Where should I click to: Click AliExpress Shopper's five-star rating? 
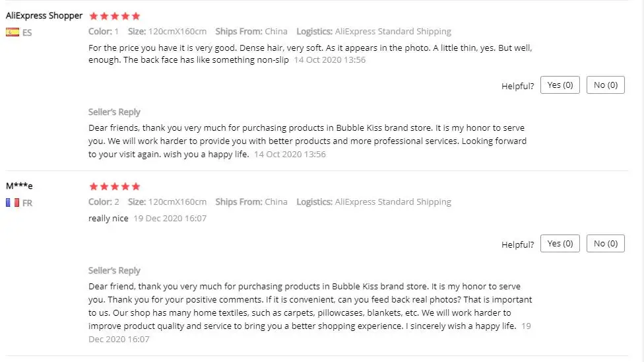[x=114, y=16]
